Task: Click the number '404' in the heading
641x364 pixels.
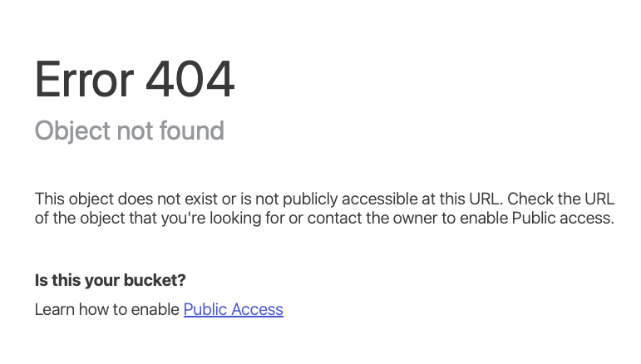Action: click(190, 80)
